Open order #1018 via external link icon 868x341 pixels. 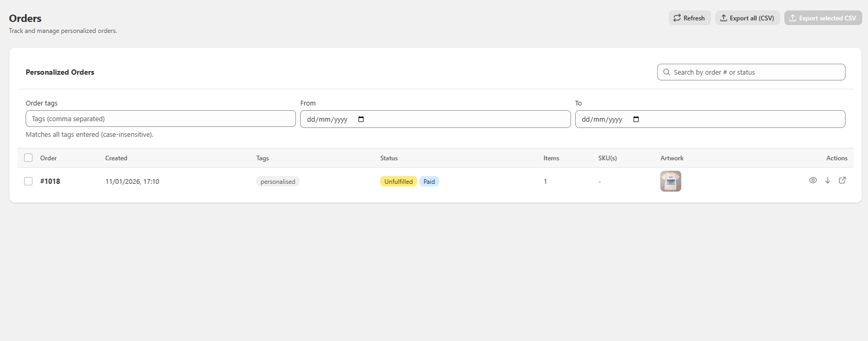pos(842,180)
